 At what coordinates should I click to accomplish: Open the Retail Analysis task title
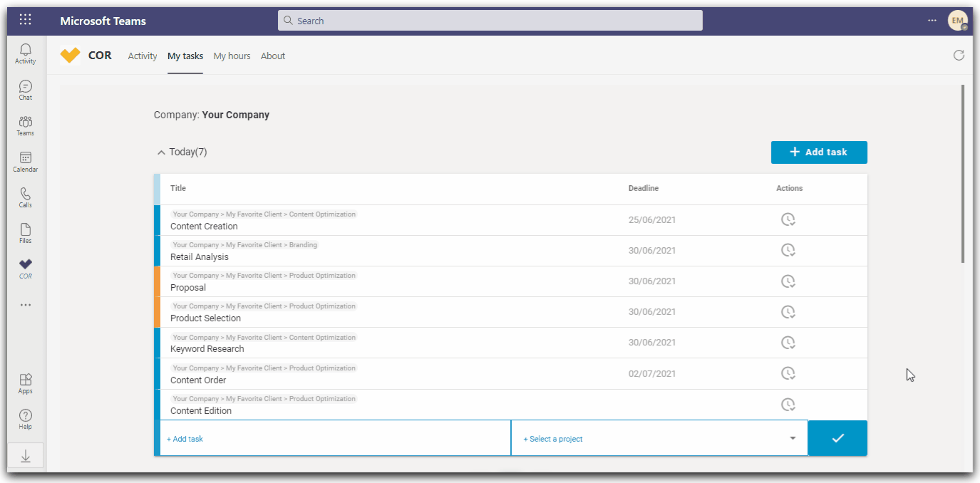pos(200,257)
